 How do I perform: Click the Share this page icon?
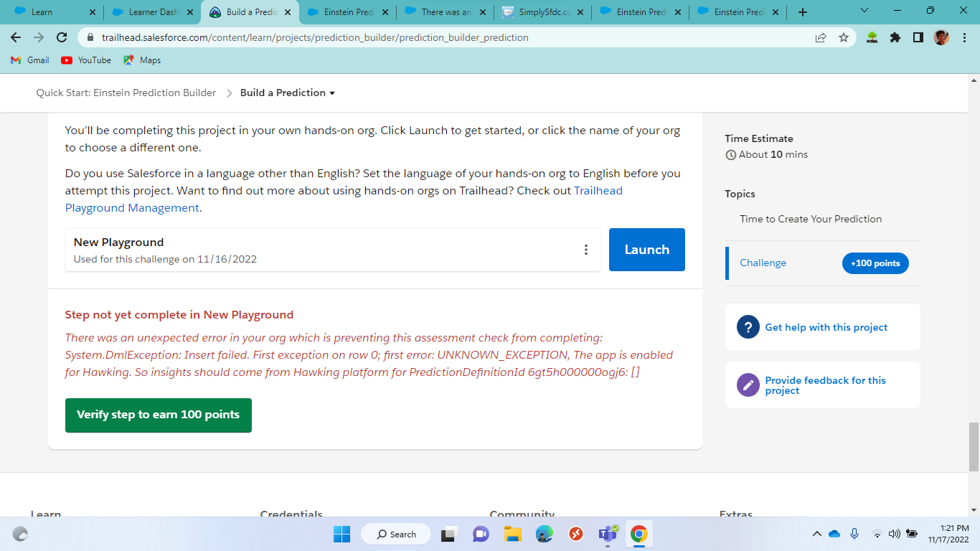(821, 37)
